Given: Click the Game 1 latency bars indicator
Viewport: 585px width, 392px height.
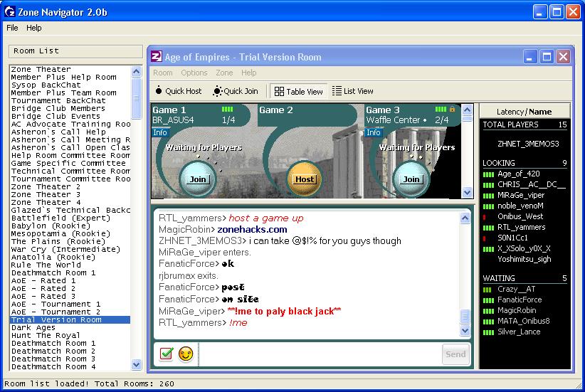Looking at the screenshot, I should coord(227,110).
